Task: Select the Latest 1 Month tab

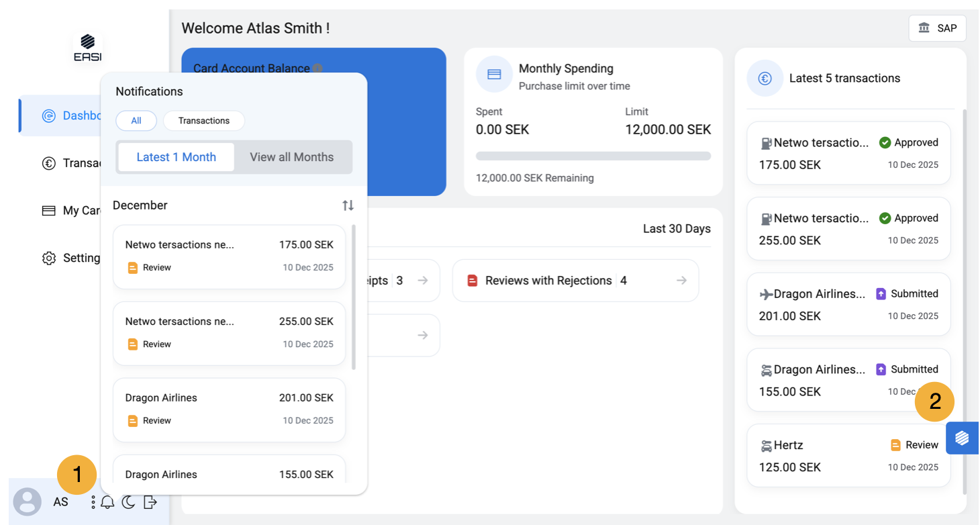Action: (x=177, y=157)
